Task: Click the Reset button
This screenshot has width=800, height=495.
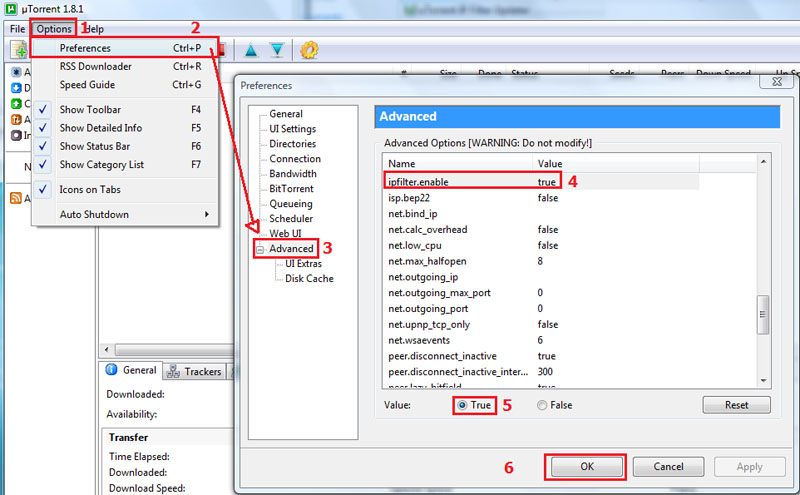Action: 737,405
